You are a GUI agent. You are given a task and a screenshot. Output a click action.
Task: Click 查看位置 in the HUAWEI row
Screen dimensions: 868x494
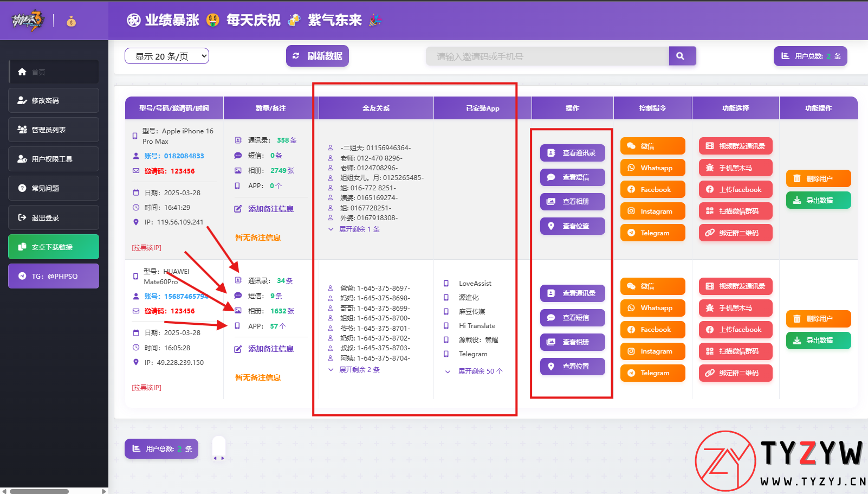pyautogui.click(x=572, y=367)
